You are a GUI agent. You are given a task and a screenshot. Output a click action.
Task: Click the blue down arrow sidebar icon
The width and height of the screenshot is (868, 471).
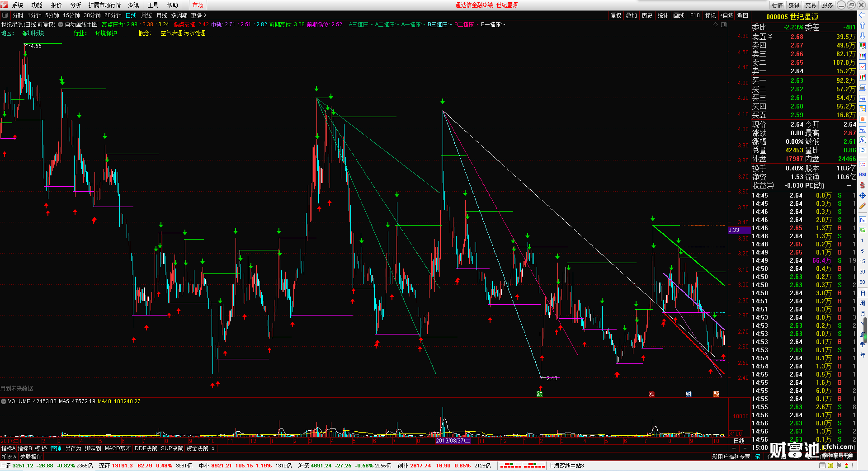pyautogui.click(x=863, y=36)
